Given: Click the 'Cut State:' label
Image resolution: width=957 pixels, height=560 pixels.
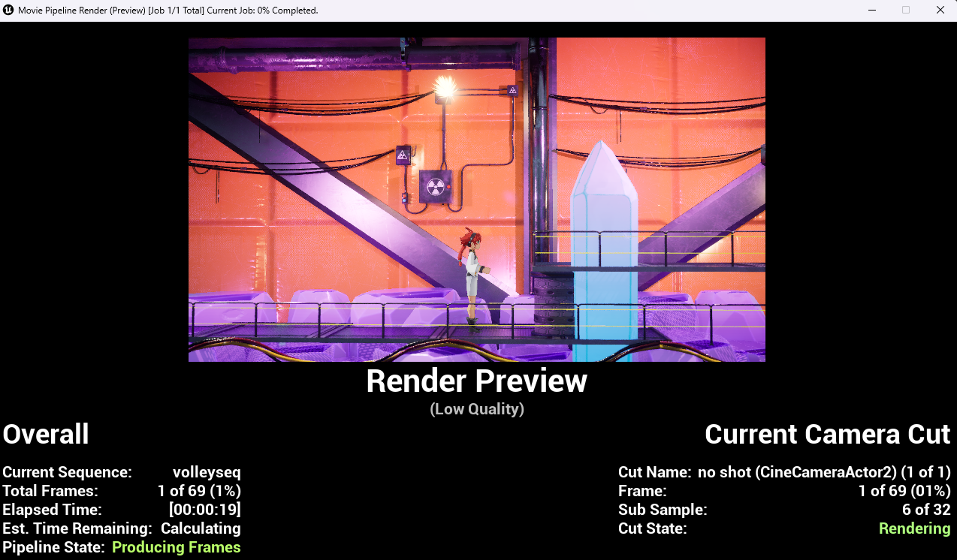Looking at the screenshot, I should [x=653, y=528].
